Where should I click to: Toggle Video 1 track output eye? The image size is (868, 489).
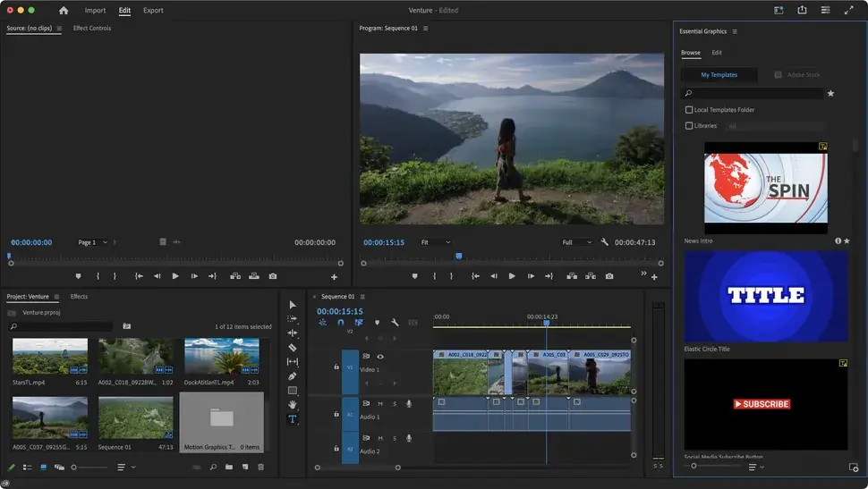tap(380, 356)
